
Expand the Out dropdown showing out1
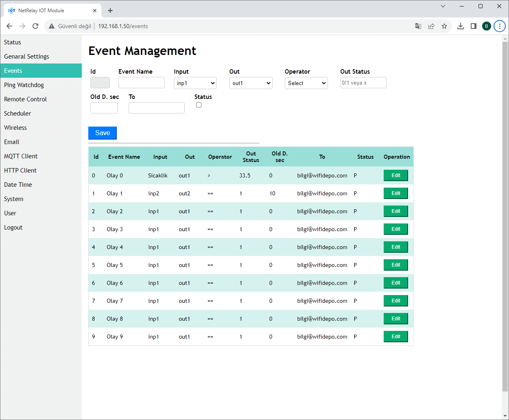[x=251, y=83]
